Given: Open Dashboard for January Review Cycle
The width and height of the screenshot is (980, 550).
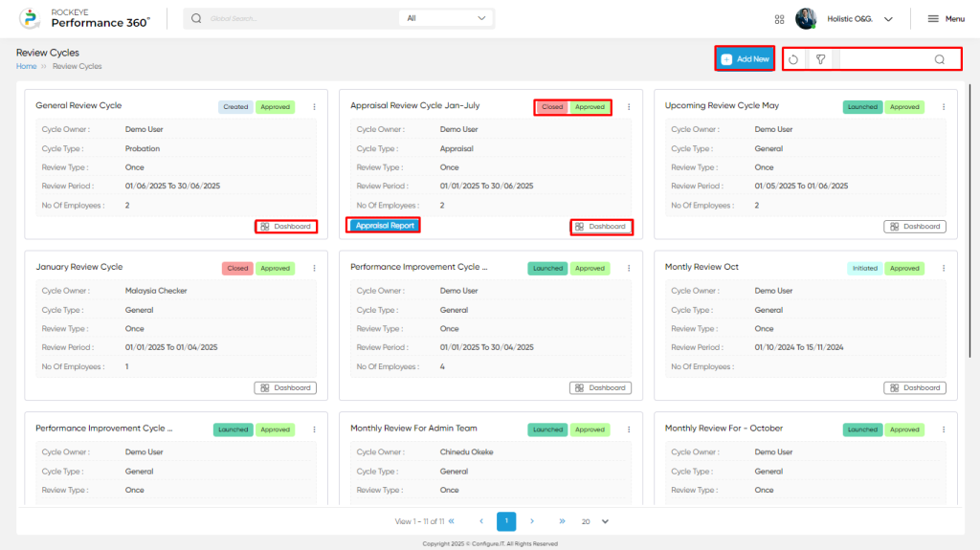Looking at the screenshot, I should pos(285,387).
